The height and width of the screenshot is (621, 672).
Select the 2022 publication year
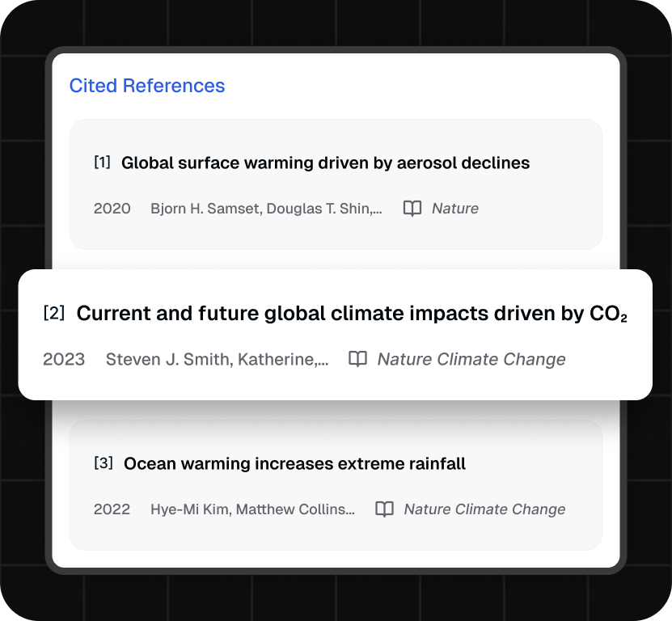(112, 509)
